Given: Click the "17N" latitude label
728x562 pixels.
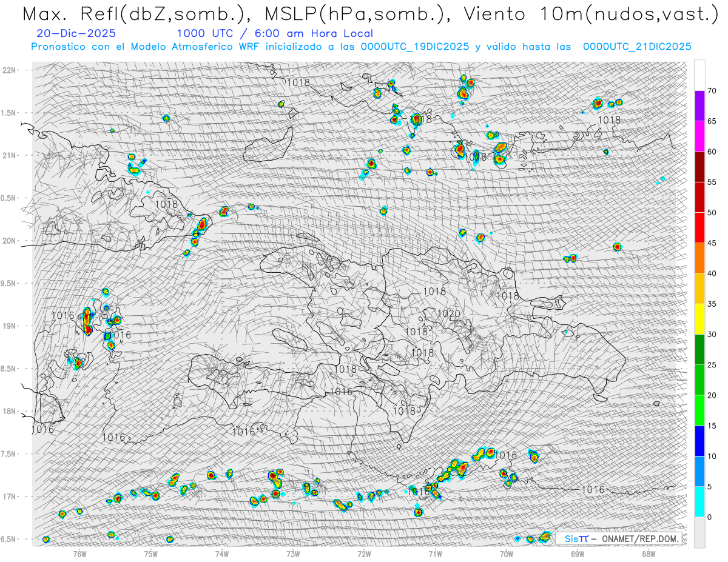Looking at the screenshot, I should tap(10, 497).
